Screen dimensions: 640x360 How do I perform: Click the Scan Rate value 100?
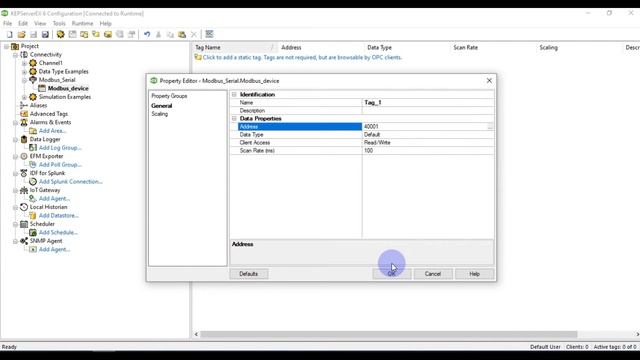click(428, 151)
